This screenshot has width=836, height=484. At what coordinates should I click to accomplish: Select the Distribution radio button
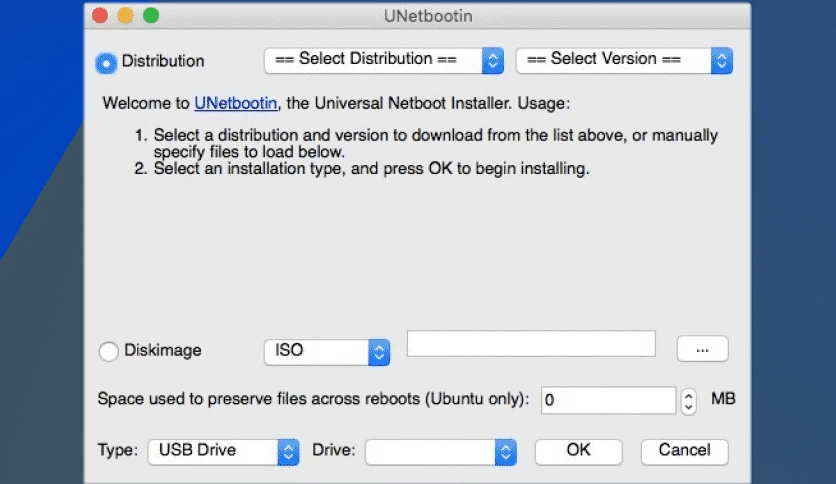(x=106, y=63)
